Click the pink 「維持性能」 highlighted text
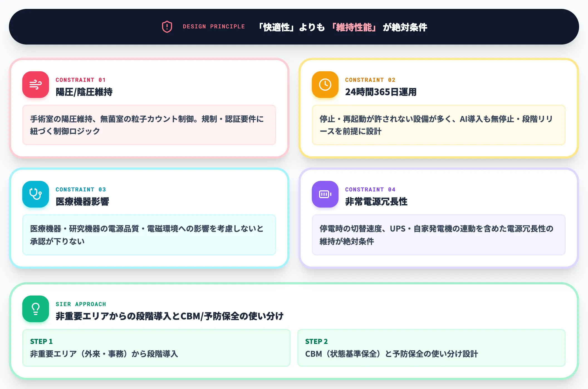The height and width of the screenshot is (389, 588). click(354, 27)
